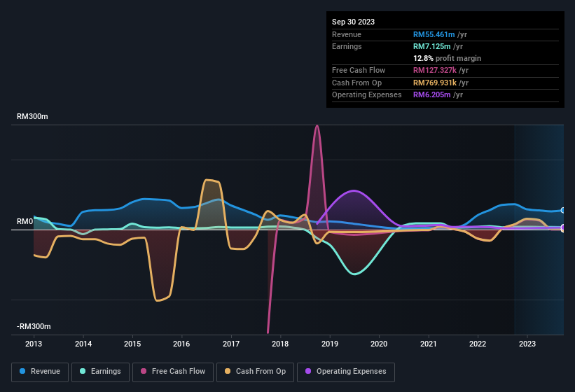Screen dimensions: 575x392
Task: Click the pink Free Cash Flow dot
Action: pos(144,372)
